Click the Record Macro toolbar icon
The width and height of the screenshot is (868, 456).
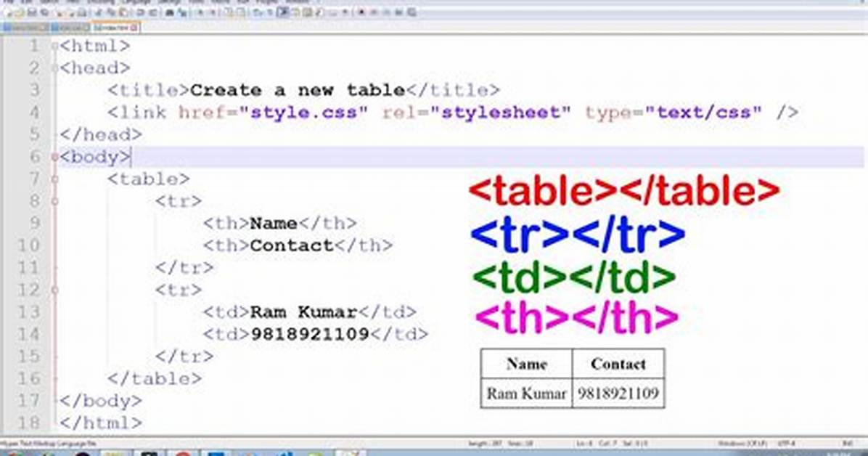click(x=361, y=12)
